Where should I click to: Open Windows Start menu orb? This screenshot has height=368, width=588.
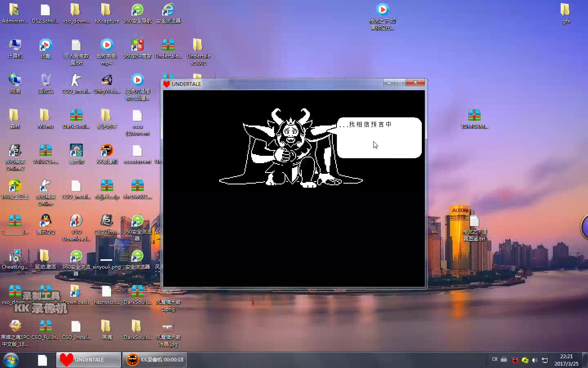point(11,360)
